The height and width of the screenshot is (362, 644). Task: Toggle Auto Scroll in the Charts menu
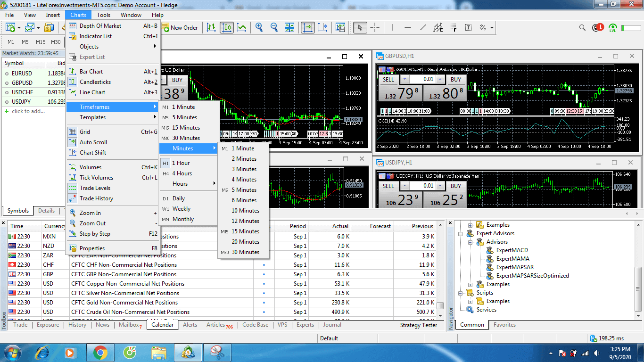coord(93,142)
